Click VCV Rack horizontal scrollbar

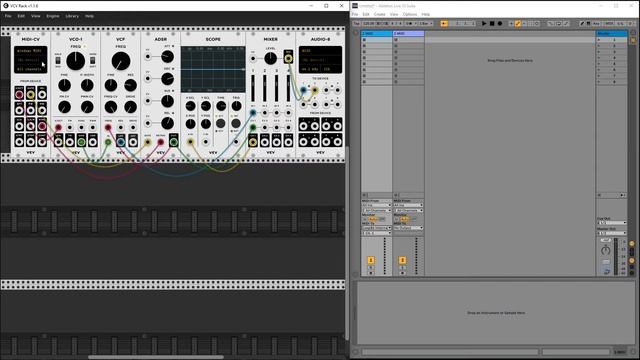pos(156,357)
